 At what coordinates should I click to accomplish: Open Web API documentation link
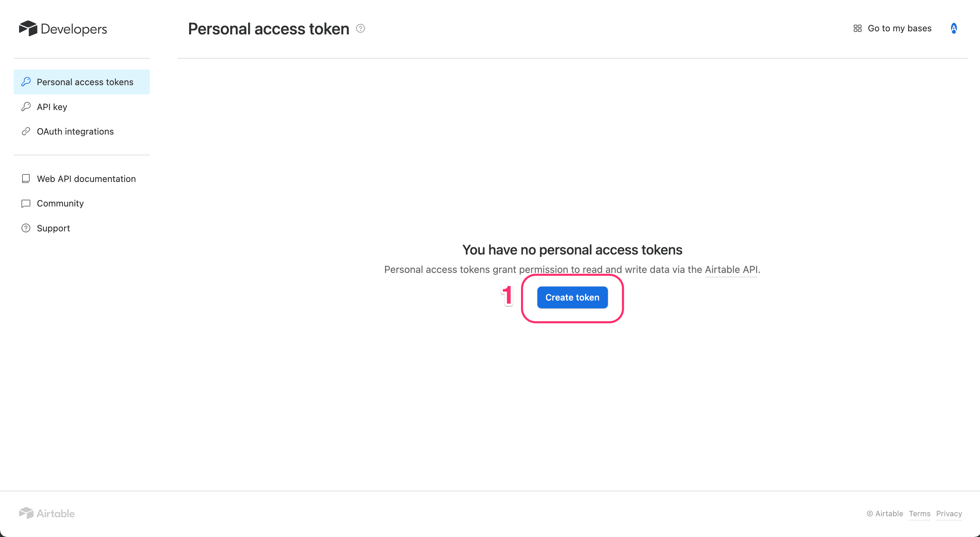pos(86,179)
